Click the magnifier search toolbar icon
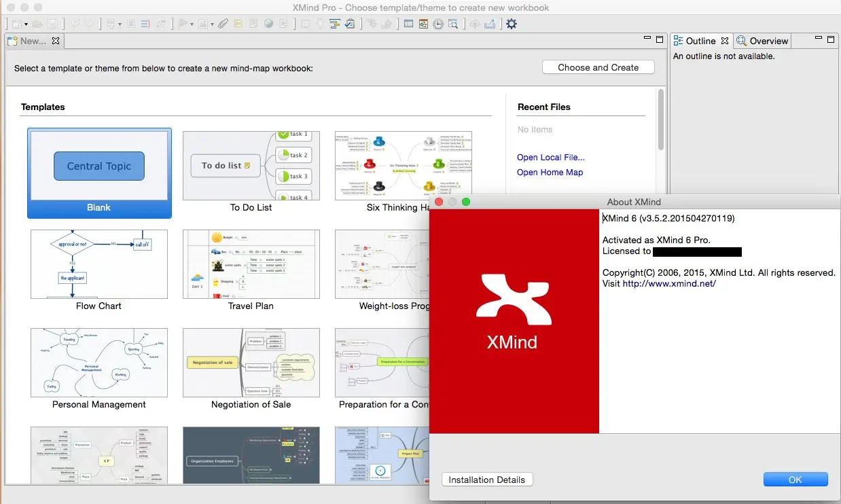 (x=453, y=24)
